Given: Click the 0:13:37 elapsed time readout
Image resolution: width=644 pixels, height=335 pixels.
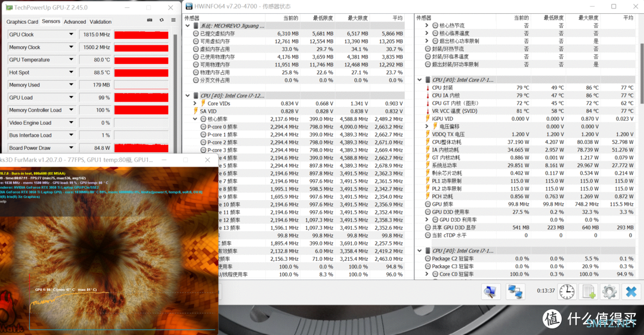Looking at the screenshot, I should click(x=546, y=291).
